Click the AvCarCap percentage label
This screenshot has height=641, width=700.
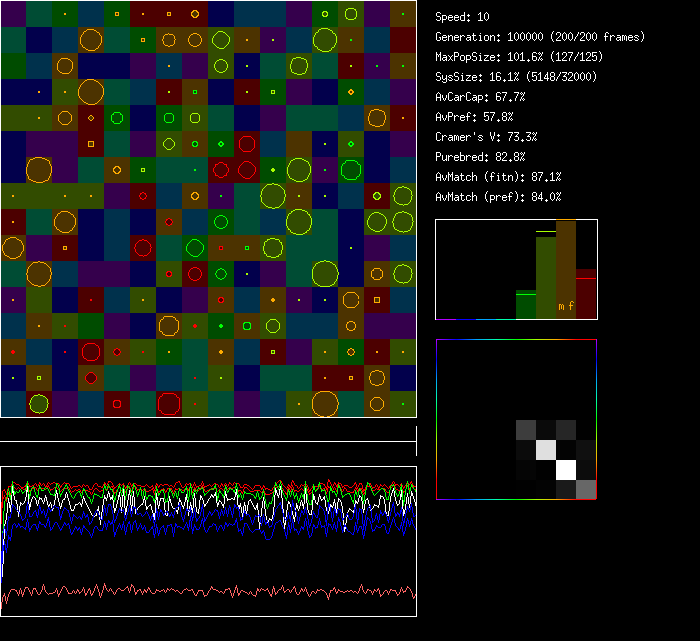tap(480, 97)
